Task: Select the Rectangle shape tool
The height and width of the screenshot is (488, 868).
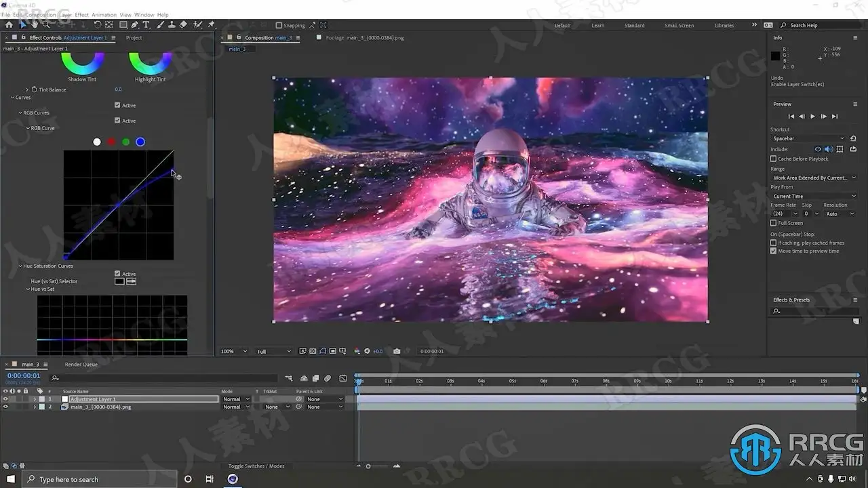Action: 123,25
